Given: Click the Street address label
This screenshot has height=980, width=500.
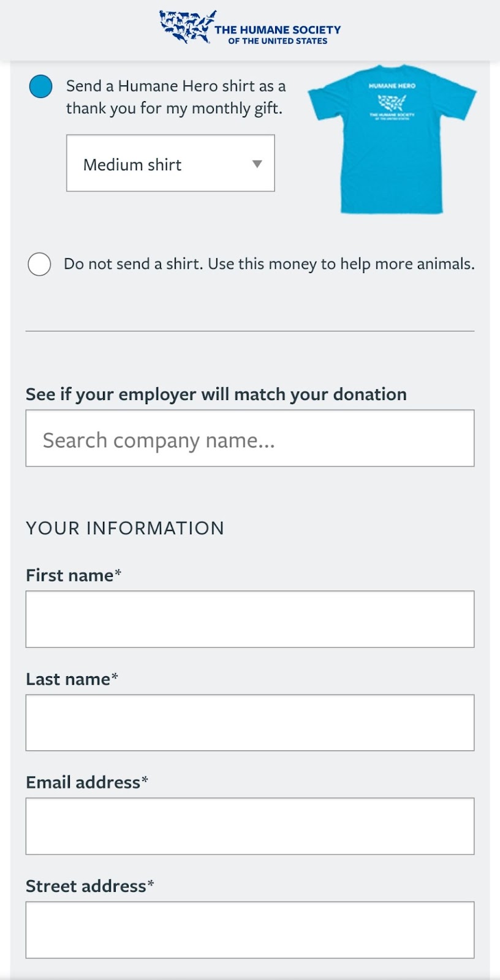Looking at the screenshot, I should point(90,886).
